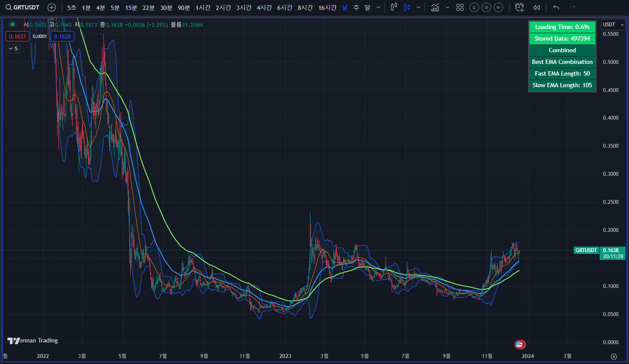
Task: Collapse the 5 indicators legend
Action: 13,49
